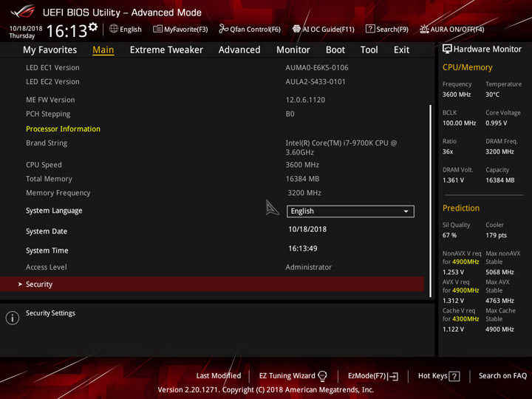This screenshot has height=399, width=532.
Task: Click the dropdown arrow on English field
Action: point(406,211)
